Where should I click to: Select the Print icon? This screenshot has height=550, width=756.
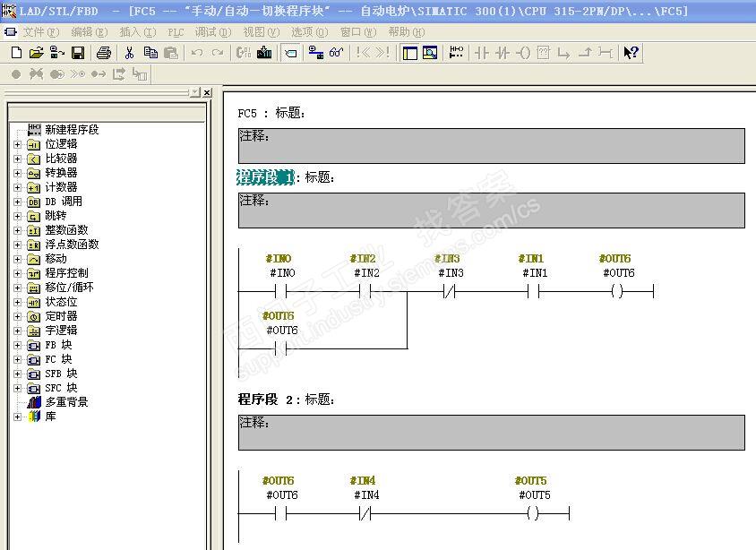click(x=106, y=53)
